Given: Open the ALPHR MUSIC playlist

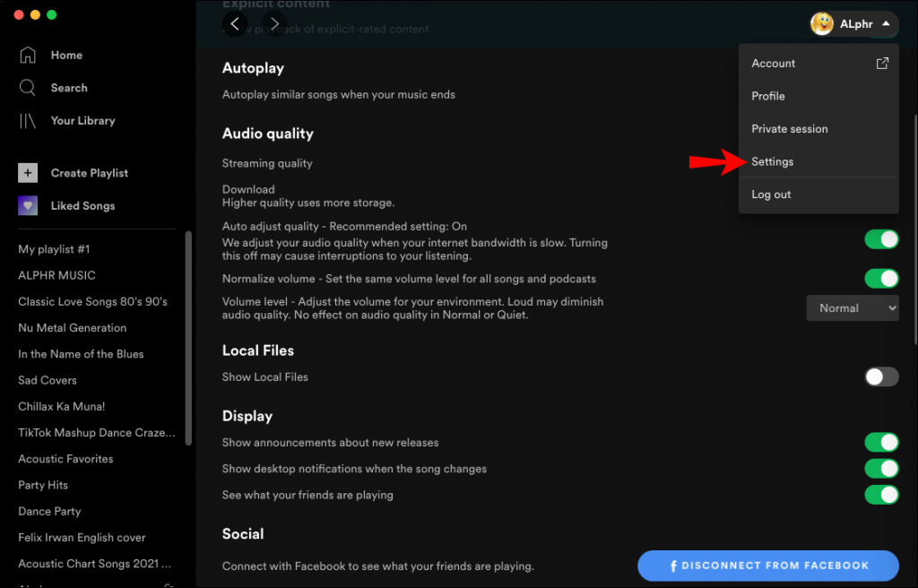Looking at the screenshot, I should (x=58, y=275).
